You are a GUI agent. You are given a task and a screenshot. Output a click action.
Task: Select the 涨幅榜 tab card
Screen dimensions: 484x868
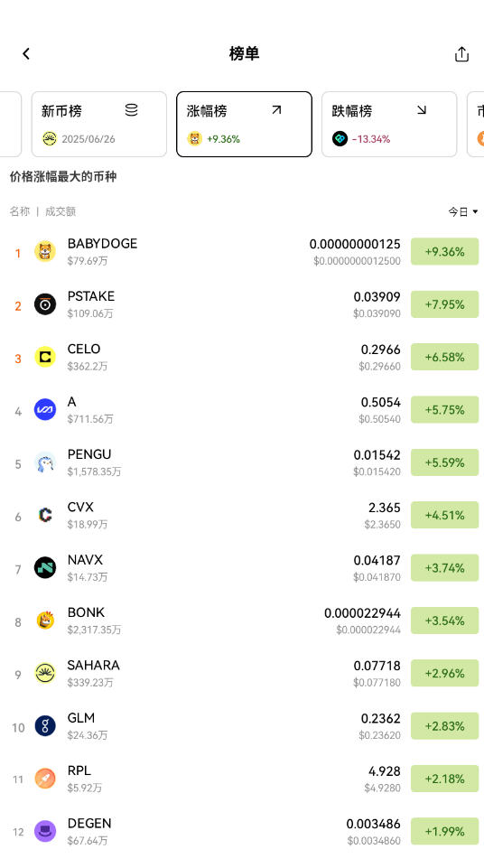point(244,124)
